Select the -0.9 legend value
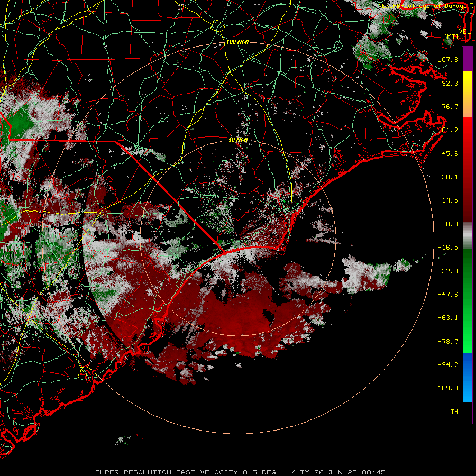476x476 pixels. click(450, 224)
